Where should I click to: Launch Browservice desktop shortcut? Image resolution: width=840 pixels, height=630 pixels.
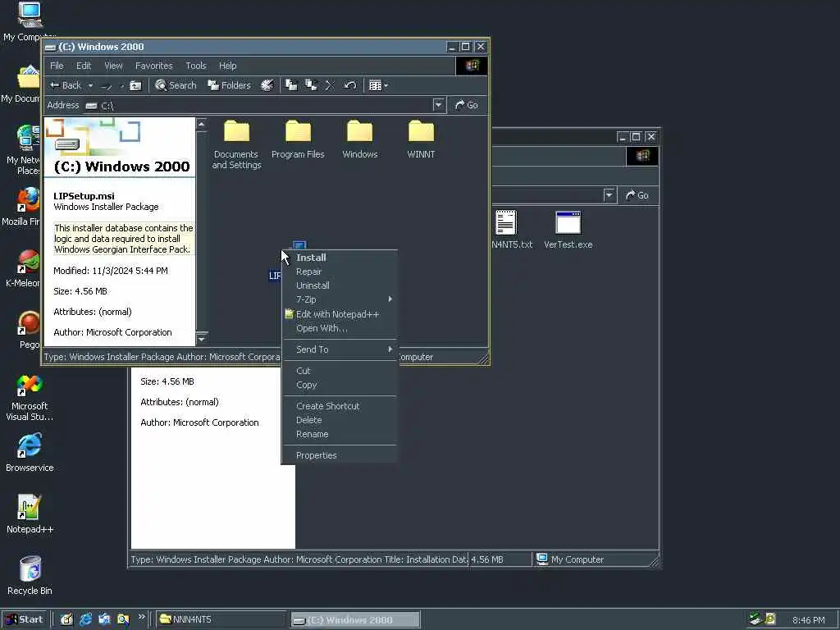pyautogui.click(x=30, y=453)
